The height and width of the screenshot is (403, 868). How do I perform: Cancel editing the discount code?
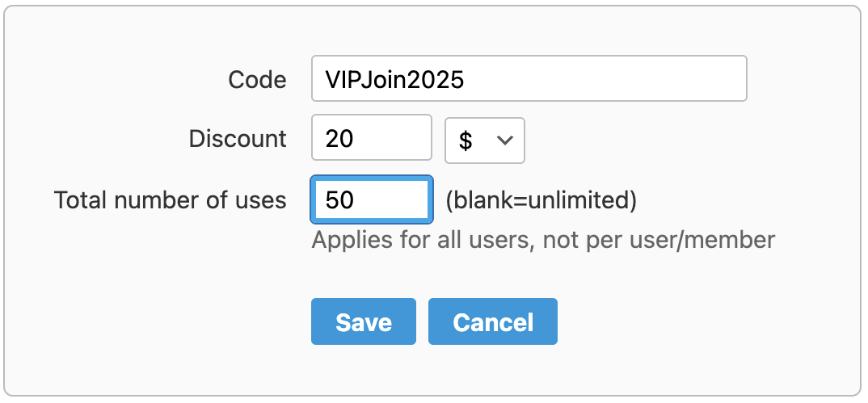pos(492,321)
